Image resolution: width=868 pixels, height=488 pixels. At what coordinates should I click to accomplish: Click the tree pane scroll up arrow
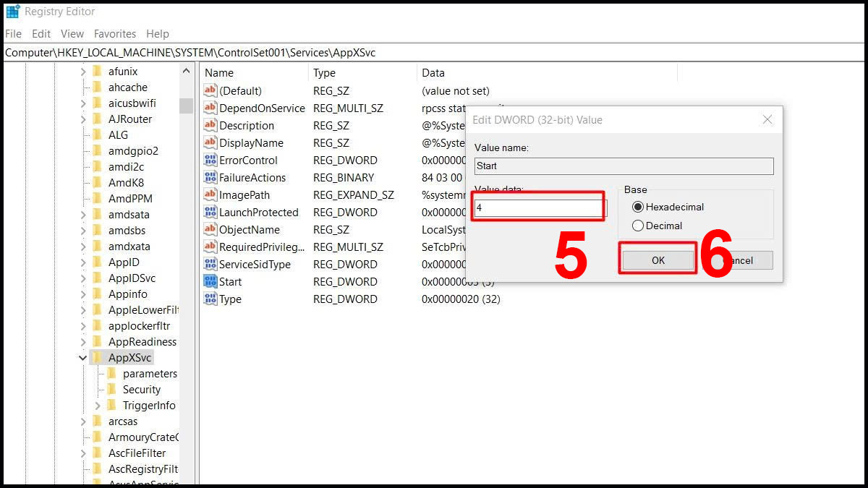[x=186, y=72]
